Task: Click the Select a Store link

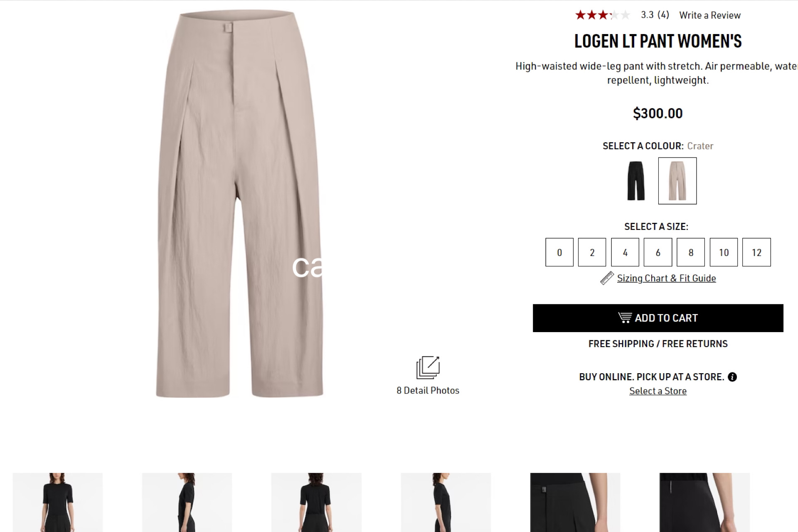Action: (x=658, y=391)
